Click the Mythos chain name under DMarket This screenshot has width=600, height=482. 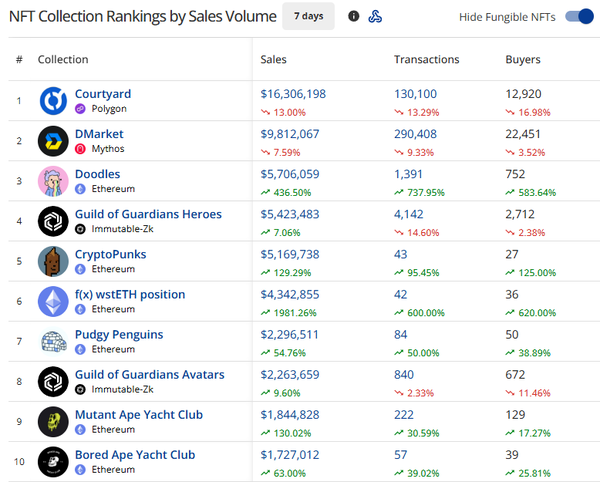[x=108, y=149]
